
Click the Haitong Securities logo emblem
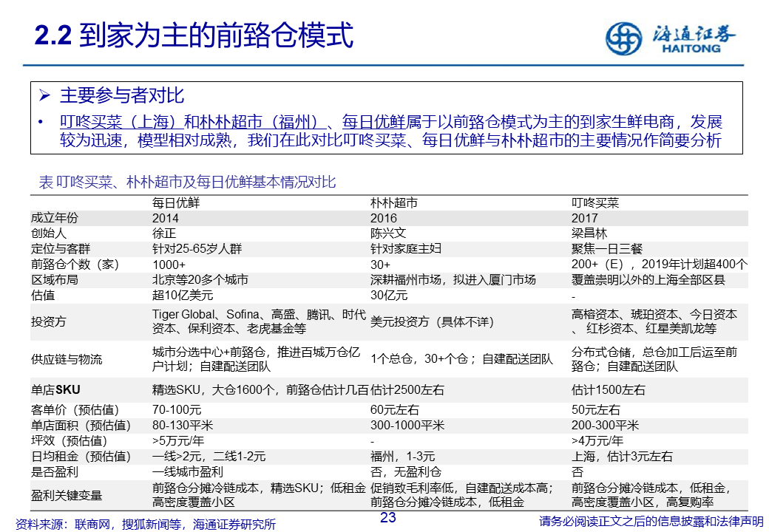[623, 38]
